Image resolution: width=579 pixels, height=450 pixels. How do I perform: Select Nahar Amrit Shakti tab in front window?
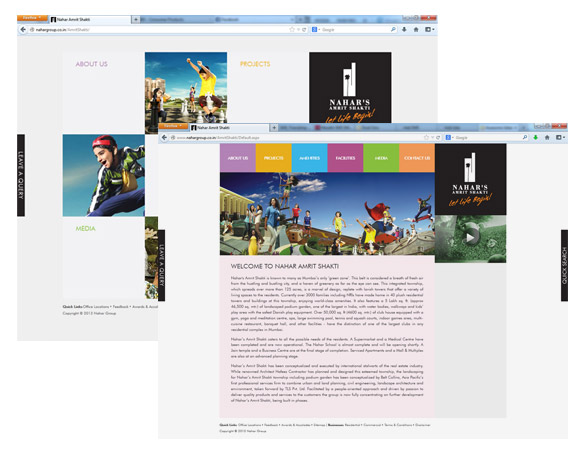(x=229, y=128)
